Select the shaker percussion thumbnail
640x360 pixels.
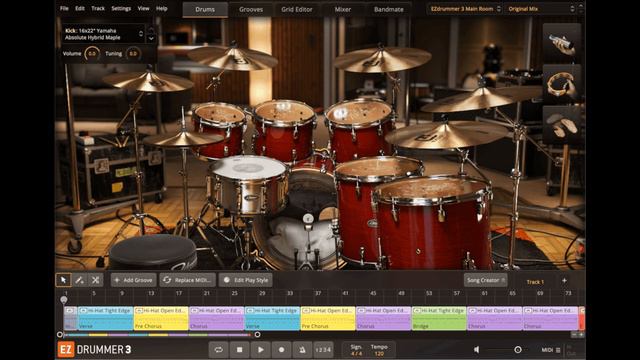click(562, 43)
